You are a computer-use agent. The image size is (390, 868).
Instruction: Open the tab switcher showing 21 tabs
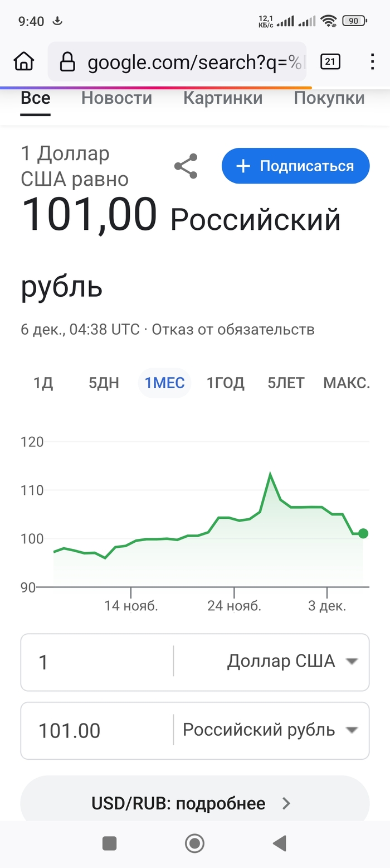pos(330,61)
